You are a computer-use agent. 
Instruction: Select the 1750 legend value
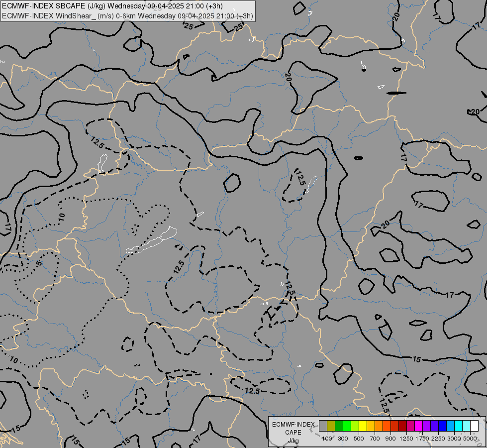tap(422, 439)
